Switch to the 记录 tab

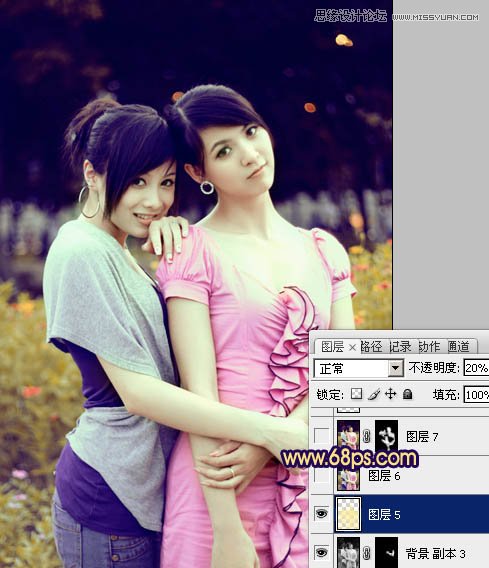pos(400,347)
